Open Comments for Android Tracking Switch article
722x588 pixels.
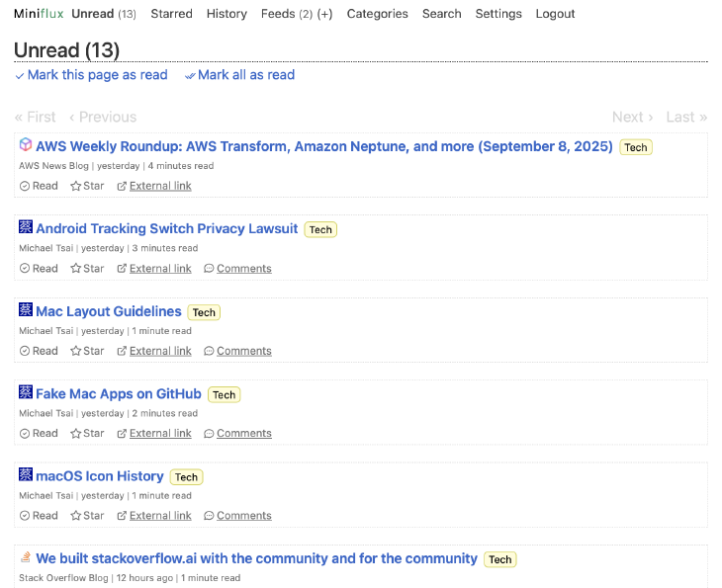(x=237, y=268)
